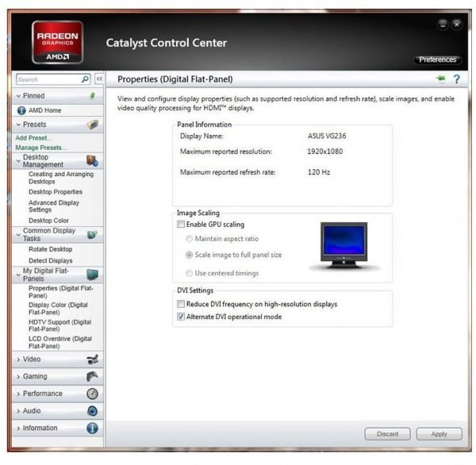Click the Desktop Management section icon
This screenshot has height=465, width=476.
pyautogui.click(x=92, y=160)
